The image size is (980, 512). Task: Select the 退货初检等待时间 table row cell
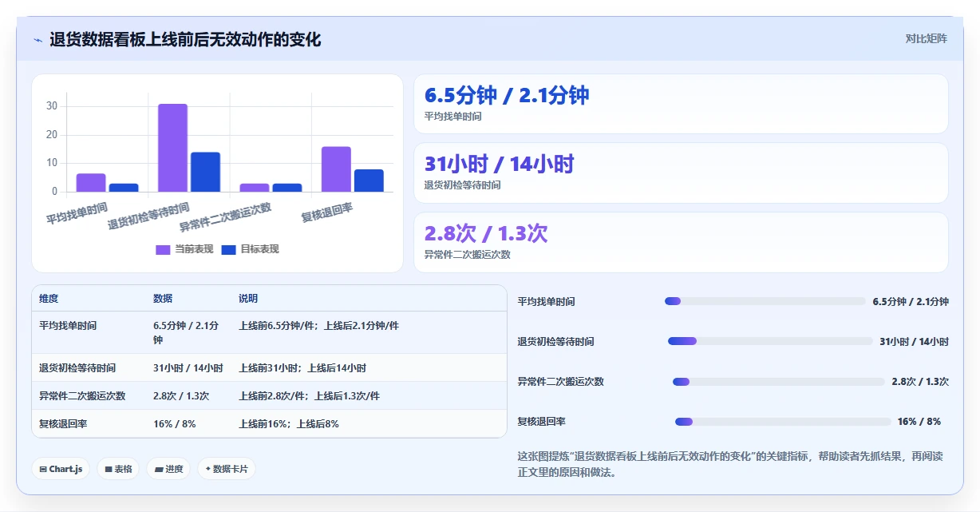tap(77, 368)
